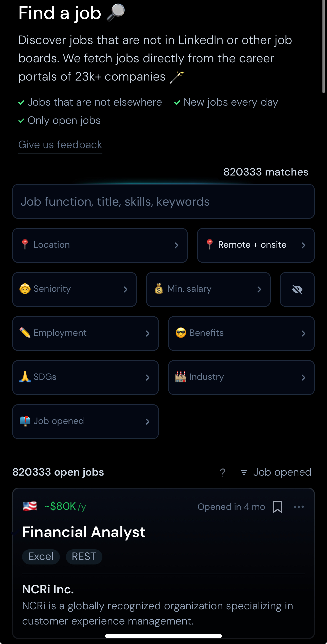Click the question mark help icon
Viewport: 327px width, 644px height.
click(223, 473)
